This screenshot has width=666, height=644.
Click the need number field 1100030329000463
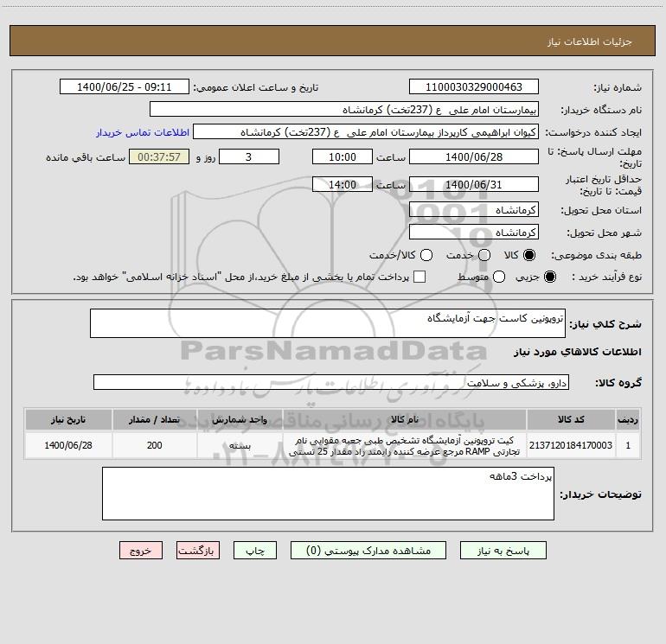coord(474,86)
